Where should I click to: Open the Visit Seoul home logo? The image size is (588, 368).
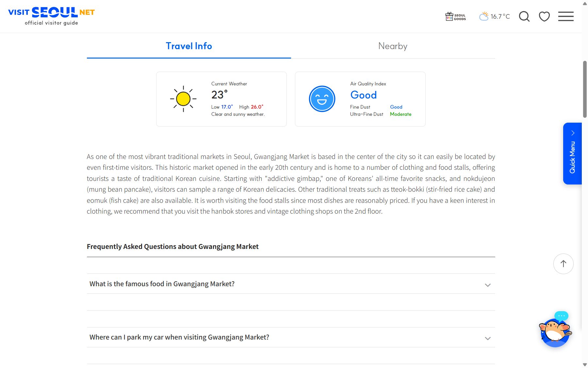pyautogui.click(x=51, y=16)
